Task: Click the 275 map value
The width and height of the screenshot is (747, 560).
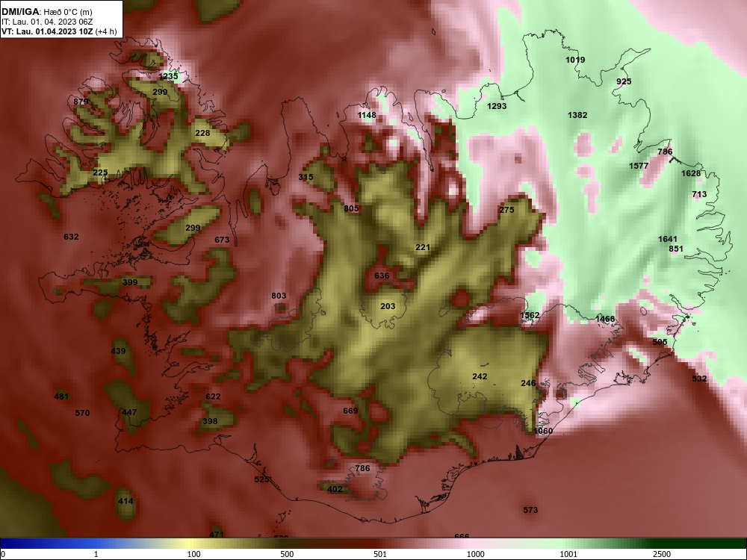Action: [x=507, y=210]
